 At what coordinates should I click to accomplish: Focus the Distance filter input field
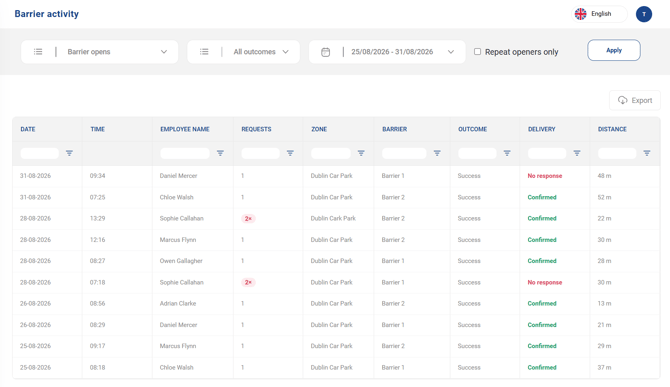click(x=617, y=153)
